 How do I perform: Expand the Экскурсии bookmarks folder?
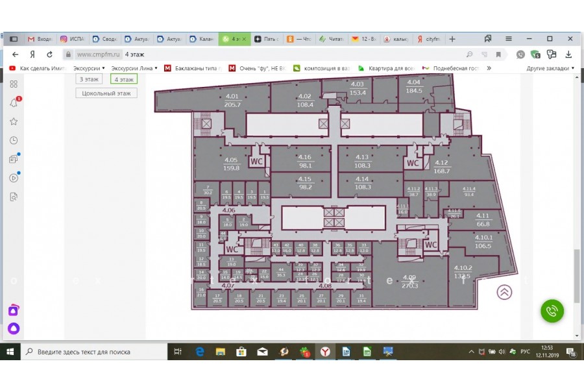[x=89, y=68]
